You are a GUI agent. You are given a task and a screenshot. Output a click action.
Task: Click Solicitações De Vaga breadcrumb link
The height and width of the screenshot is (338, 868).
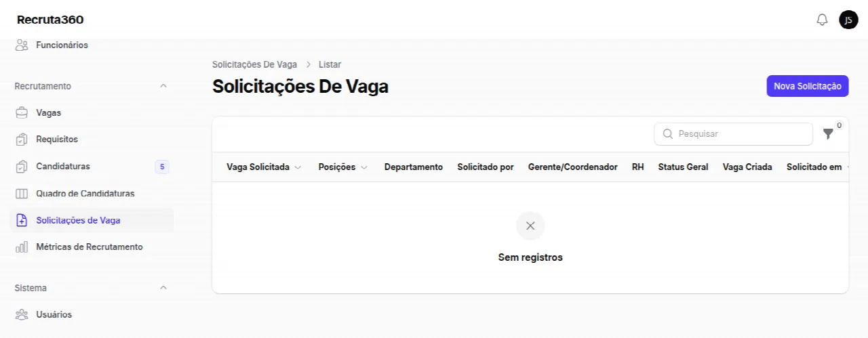[254, 64]
